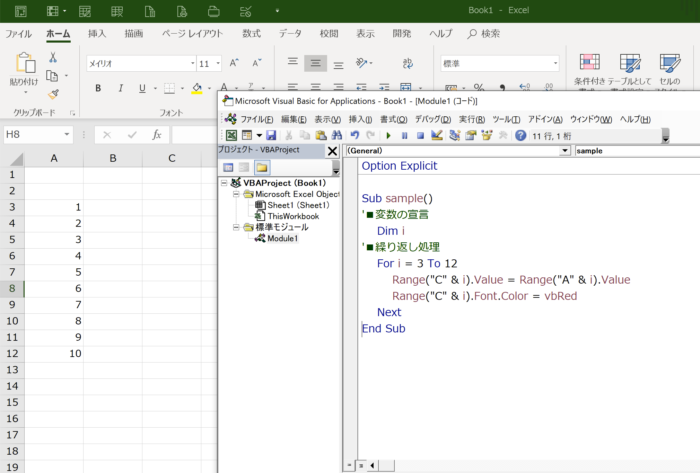The height and width of the screenshot is (473, 700).
Task: Select ThisWorkbook in the project tree
Action: click(x=293, y=216)
